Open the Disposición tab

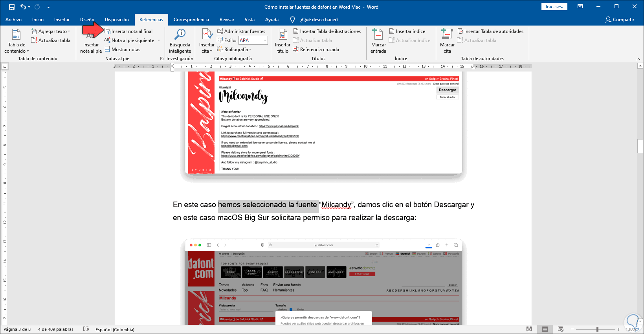coord(117,20)
